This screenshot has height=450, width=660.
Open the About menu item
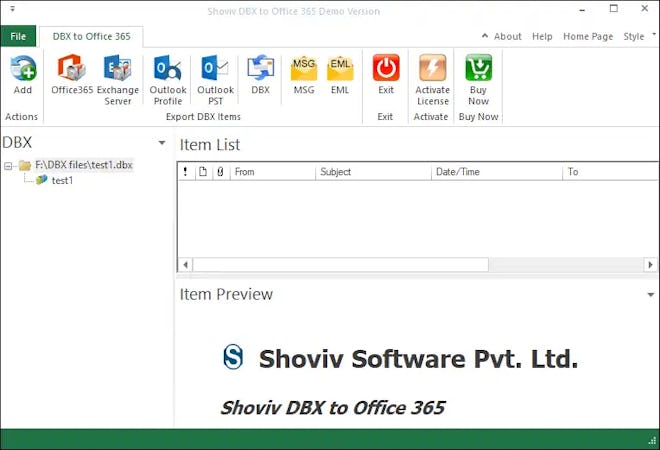pyautogui.click(x=508, y=37)
